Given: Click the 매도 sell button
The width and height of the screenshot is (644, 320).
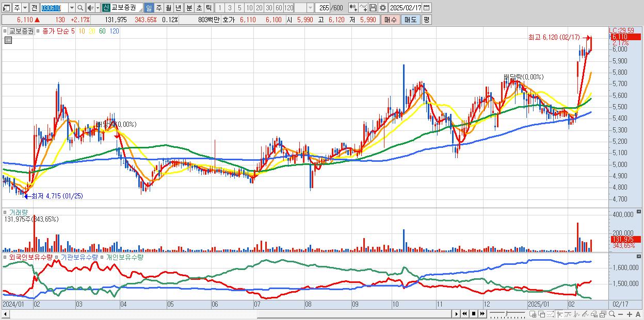Looking at the screenshot, I should 410,20.
